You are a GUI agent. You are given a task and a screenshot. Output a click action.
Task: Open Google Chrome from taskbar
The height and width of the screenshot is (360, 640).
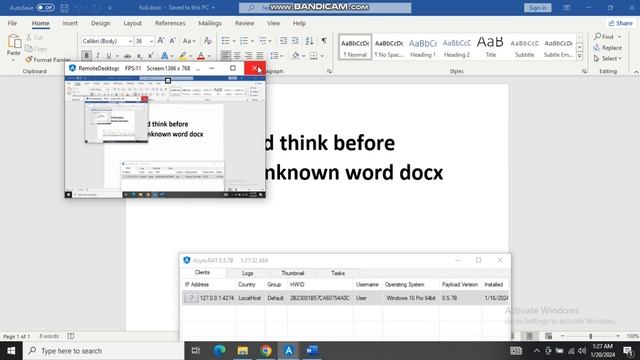(266, 351)
